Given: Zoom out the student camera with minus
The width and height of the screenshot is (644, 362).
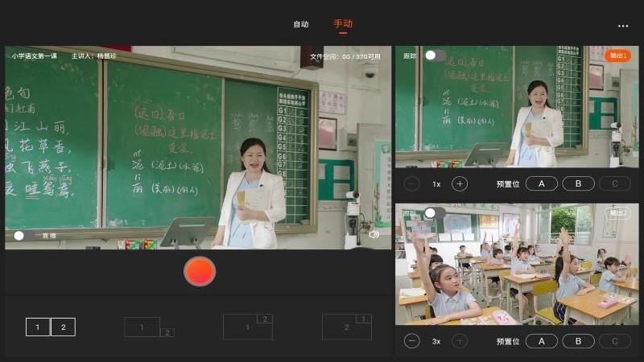Looking at the screenshot, I should coord(411,341).
